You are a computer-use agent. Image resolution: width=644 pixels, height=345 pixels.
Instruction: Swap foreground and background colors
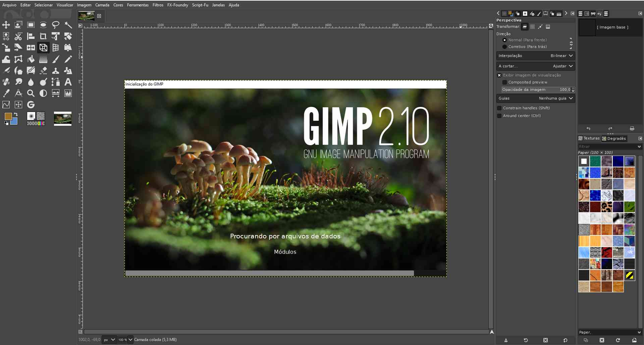(x=15, y=114)
